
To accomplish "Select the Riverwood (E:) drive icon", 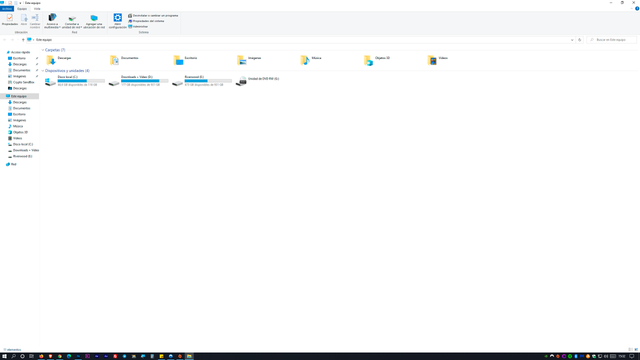I will (x=177, y=82).
